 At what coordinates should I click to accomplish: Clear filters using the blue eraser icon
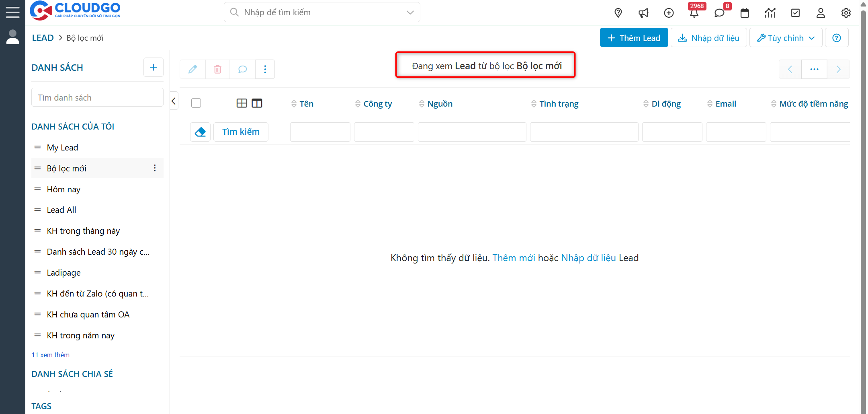click(200, 132)
